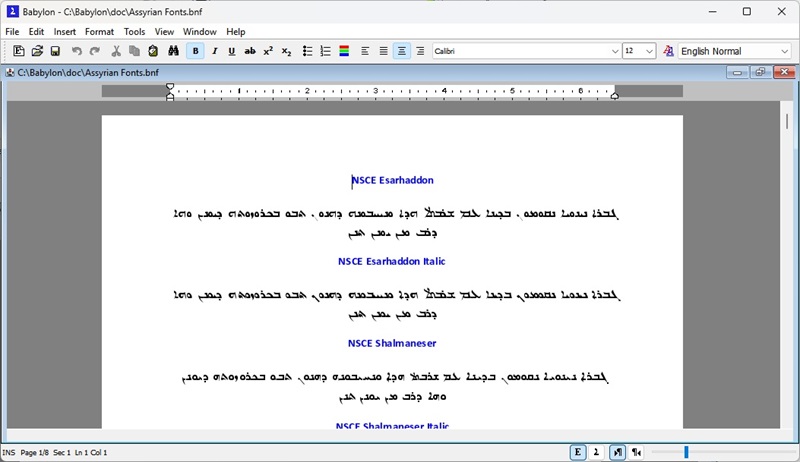
Task: Click the Babylon application icon in title bar
Action: coord(12,11)
